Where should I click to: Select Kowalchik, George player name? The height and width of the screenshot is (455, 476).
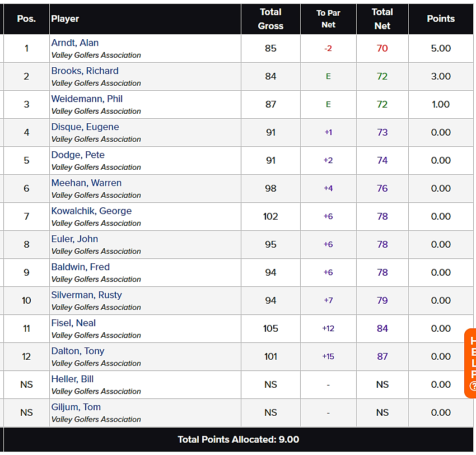pos(91,211)
